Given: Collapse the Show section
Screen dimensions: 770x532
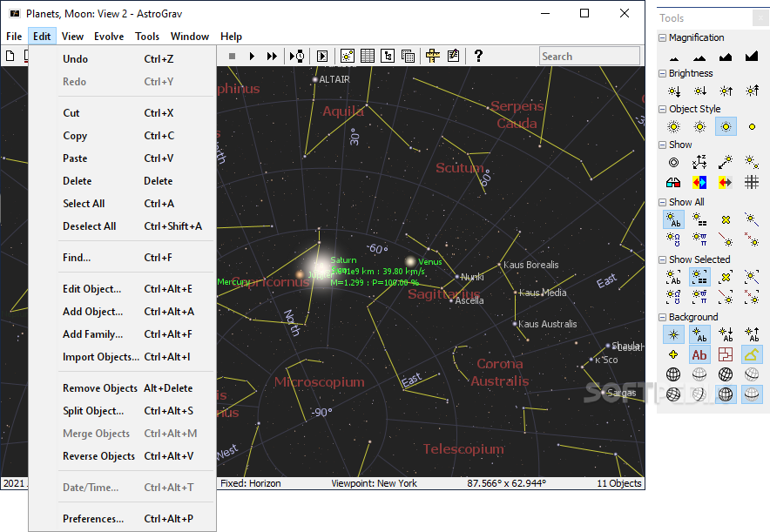Looking at the screenshot, I should [x=663, y=145].
